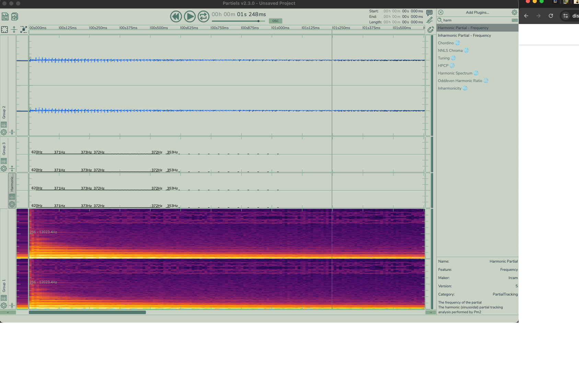This screenshot has width=579, height=392.
Task: Select NNLS Chroma plugin entry
Action: tap(450, 50)
